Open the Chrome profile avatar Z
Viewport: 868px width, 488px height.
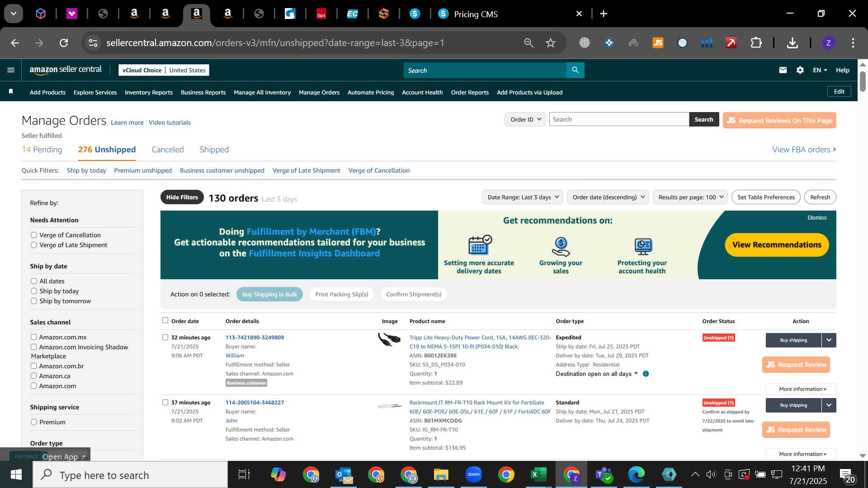pyautogui.click(x=828, y=43)
